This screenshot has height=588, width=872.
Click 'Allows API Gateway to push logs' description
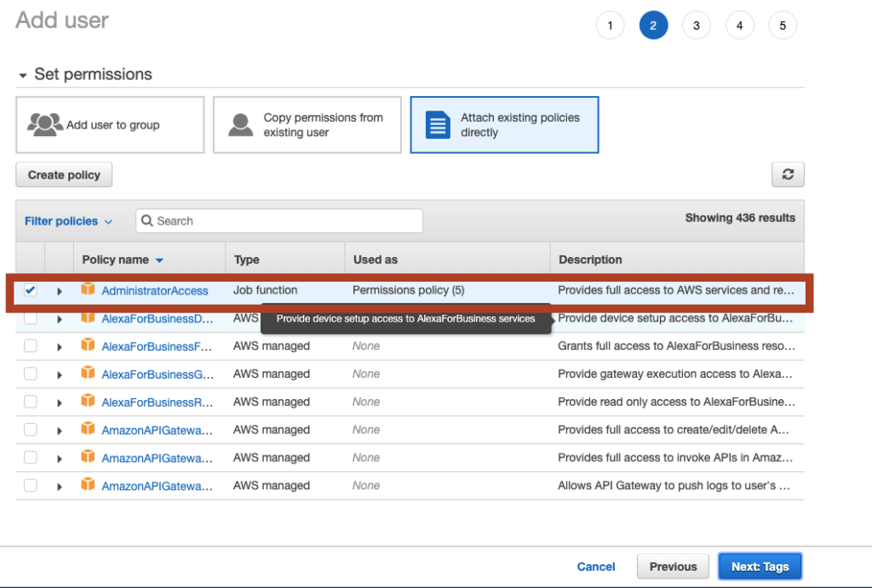[x=674, y=485]
